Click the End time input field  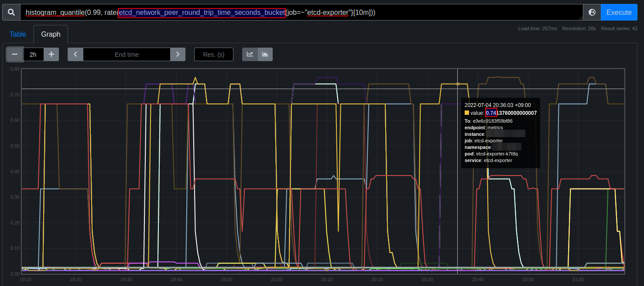click(x=127, y=54)
